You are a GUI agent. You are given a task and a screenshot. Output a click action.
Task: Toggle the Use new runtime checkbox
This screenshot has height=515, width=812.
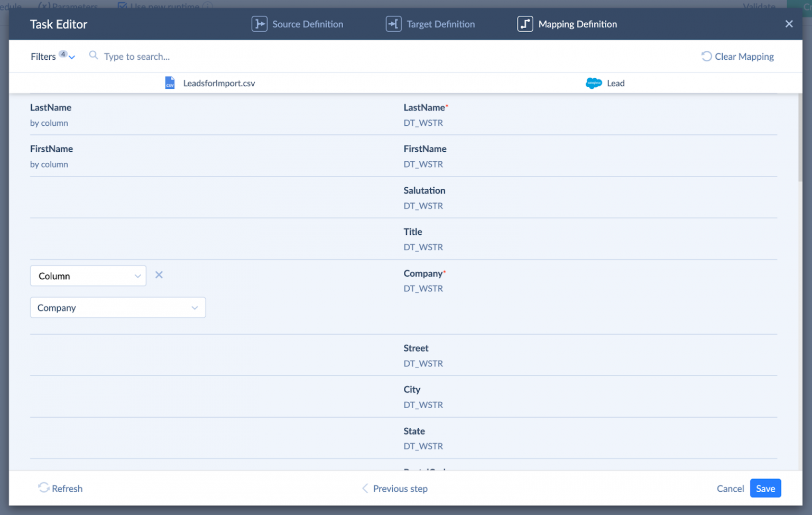122,5
